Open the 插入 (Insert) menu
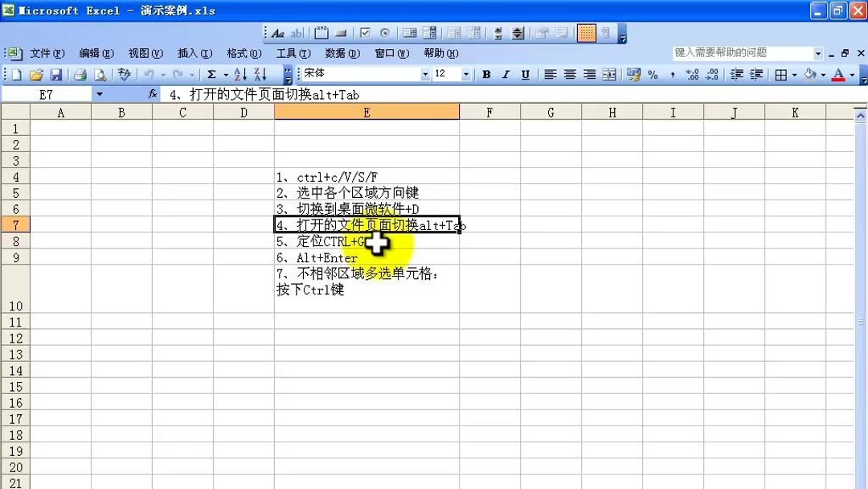Screen dimensions: 868x489 194,52
